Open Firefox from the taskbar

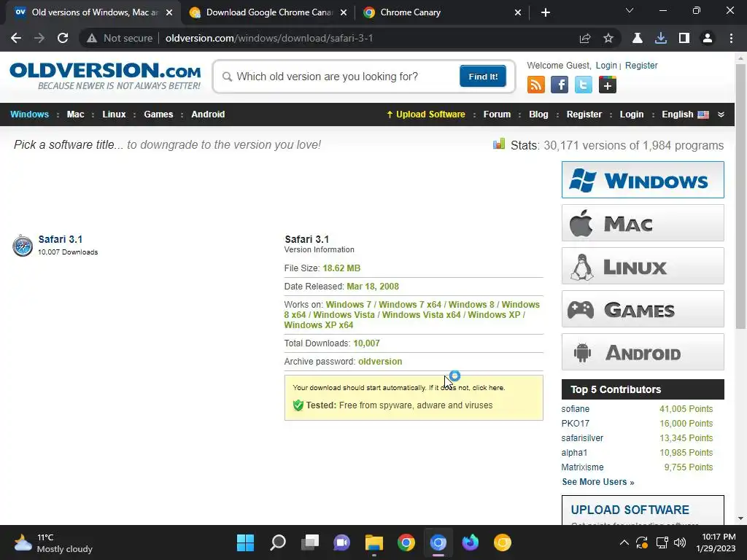coord(471,542)
